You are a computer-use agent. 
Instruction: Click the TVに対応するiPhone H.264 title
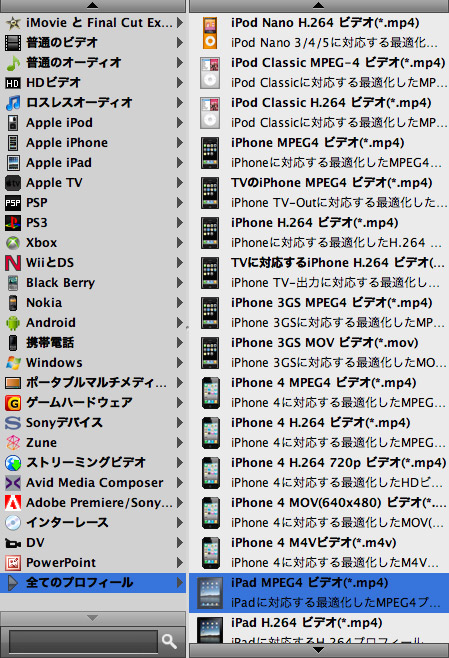(x=337, y=263)
